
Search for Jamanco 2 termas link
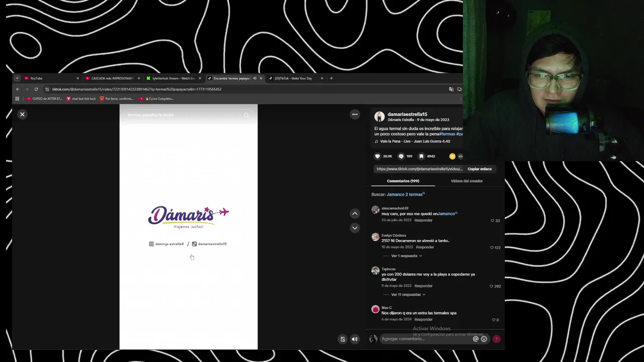(x=406, y=194)
